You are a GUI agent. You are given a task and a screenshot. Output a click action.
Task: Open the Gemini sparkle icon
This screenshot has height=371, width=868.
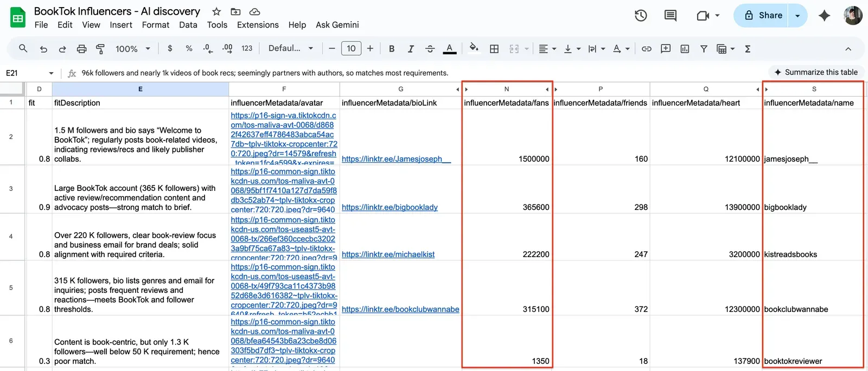[x=824, y=16]
